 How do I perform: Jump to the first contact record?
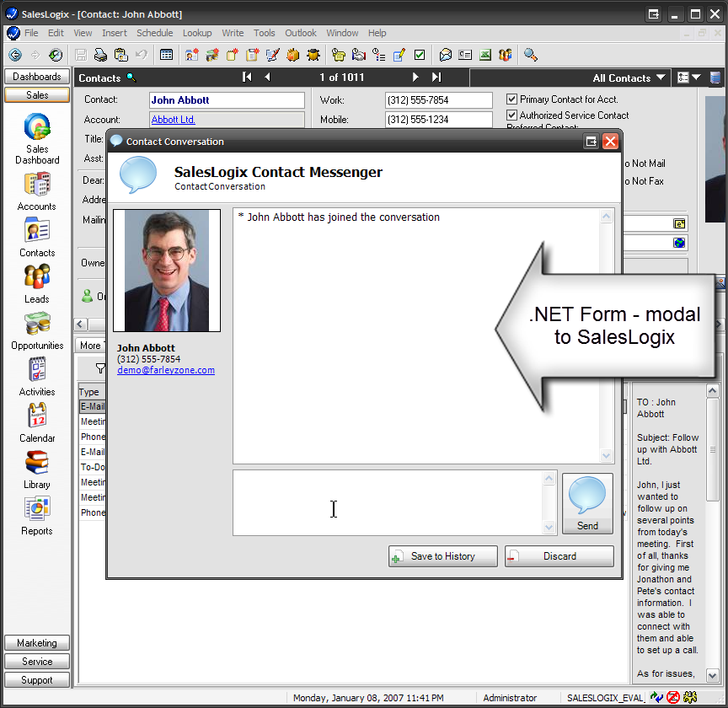coord(247,77)
